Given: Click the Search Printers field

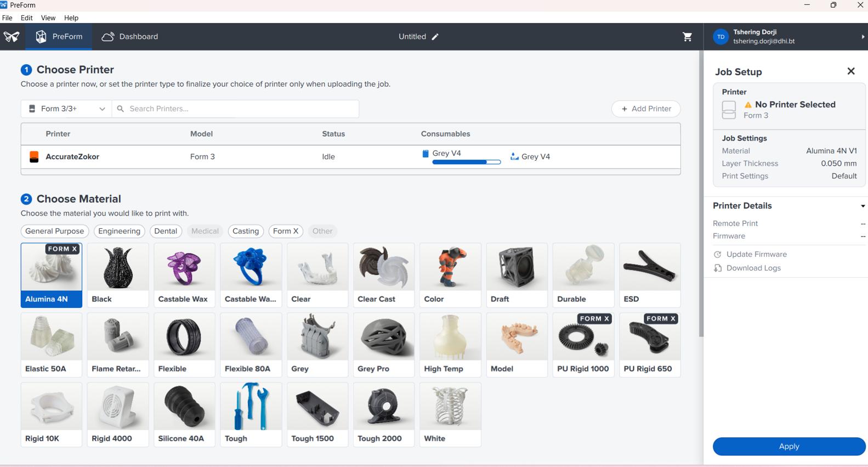Looking at the screenshot, I should 236,109.
